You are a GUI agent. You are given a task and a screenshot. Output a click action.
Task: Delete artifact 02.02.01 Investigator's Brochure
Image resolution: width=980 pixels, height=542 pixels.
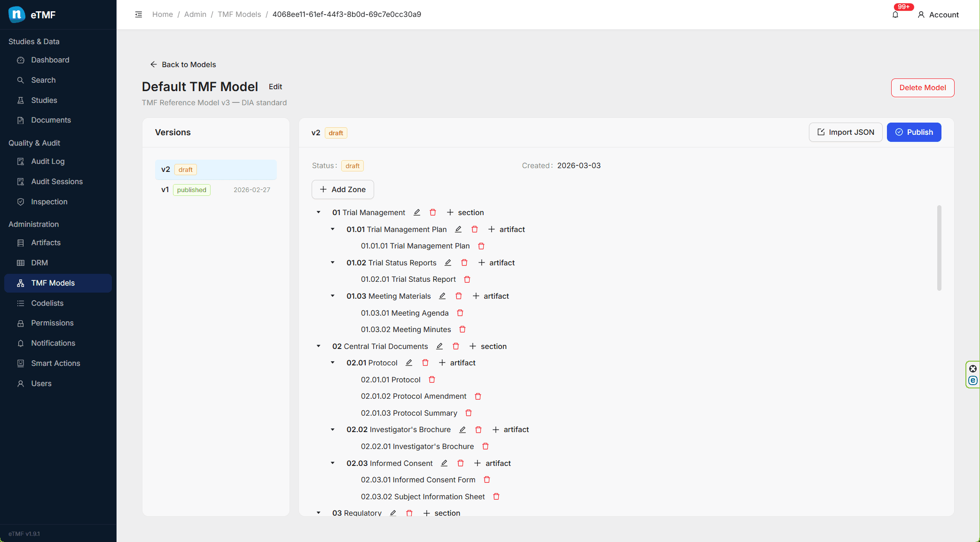point(486,446)
